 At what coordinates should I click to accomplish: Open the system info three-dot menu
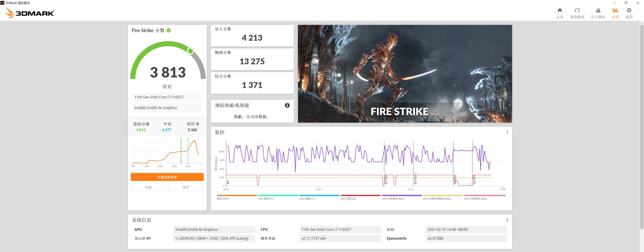(x=507, y=220)
